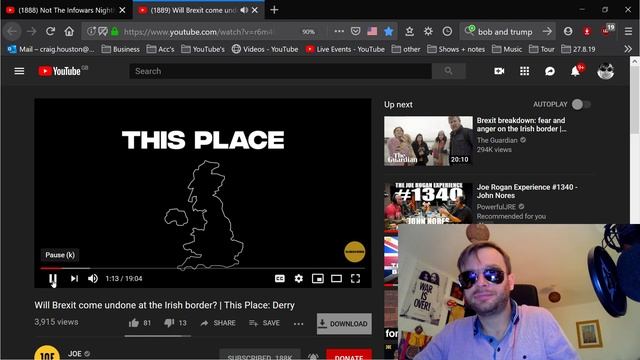Open PowerfulJRE channel link

[496, 207]
